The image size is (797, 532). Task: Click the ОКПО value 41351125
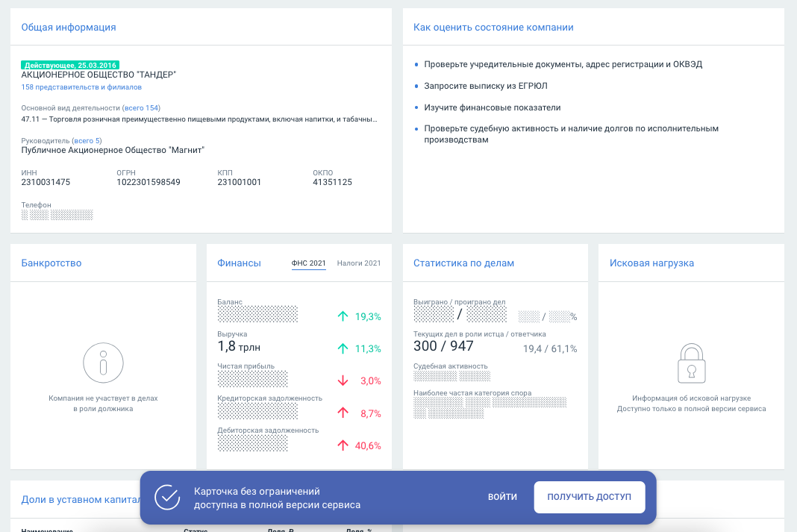click(x=332, y=182)
